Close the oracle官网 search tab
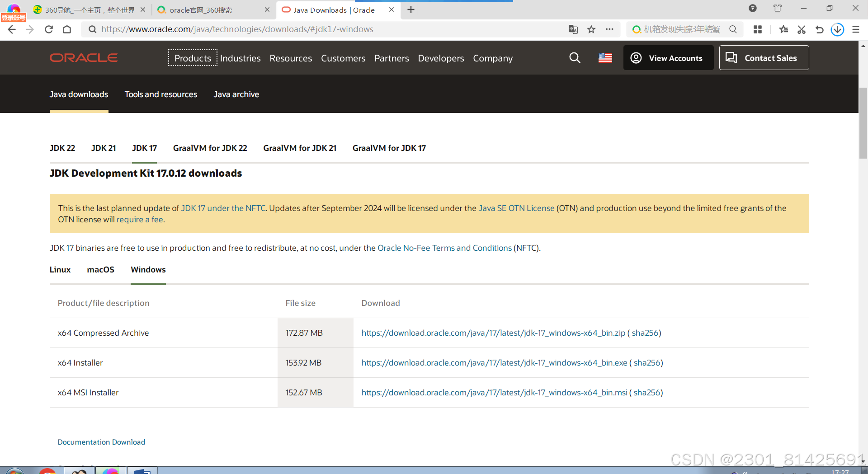The height and width of the screenshot is (474, 868). [267, 9]
